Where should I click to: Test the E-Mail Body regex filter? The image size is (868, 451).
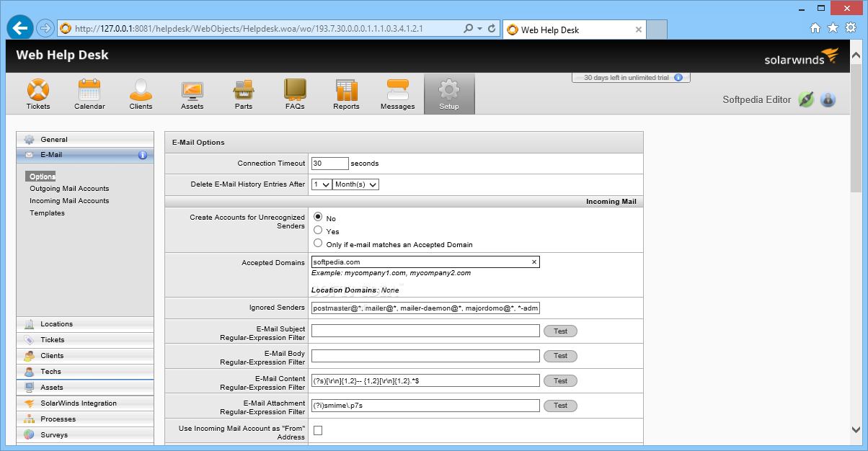coord(560,356)
